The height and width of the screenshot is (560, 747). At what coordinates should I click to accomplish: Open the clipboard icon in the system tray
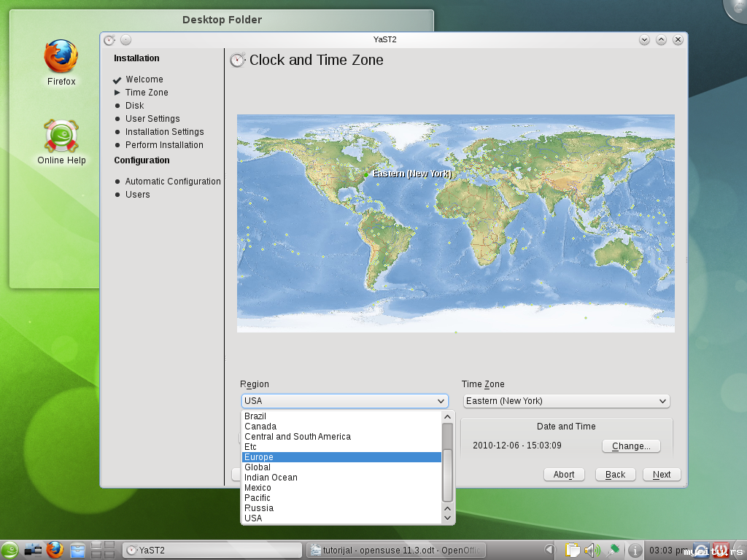tap(573, 550)
